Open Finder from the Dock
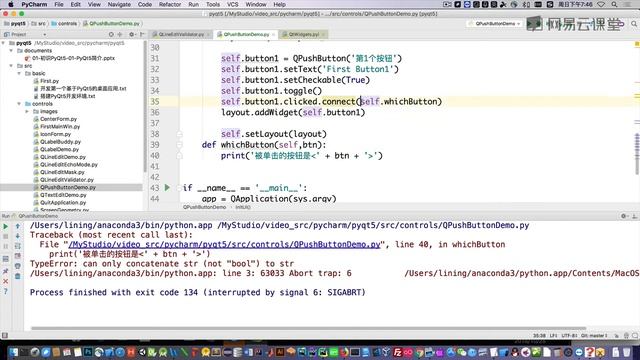The height and width of the screenshot is (360, 640). point(13,352)
